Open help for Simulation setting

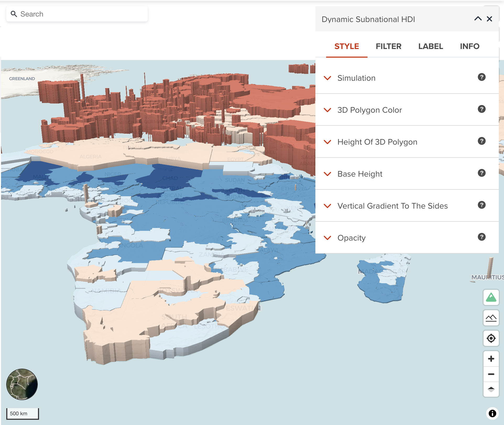(482, 77)
